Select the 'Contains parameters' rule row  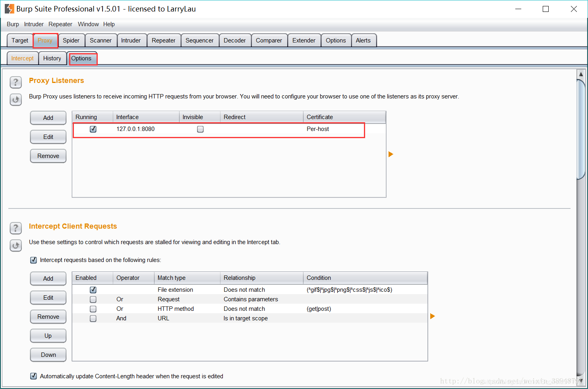click(250, 299)
